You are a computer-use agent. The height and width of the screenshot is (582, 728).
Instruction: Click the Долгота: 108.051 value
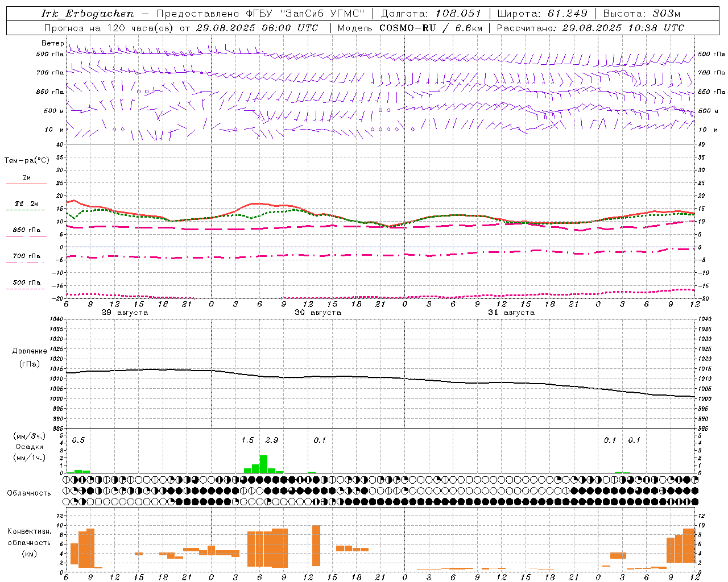click(x=431, y=14)
